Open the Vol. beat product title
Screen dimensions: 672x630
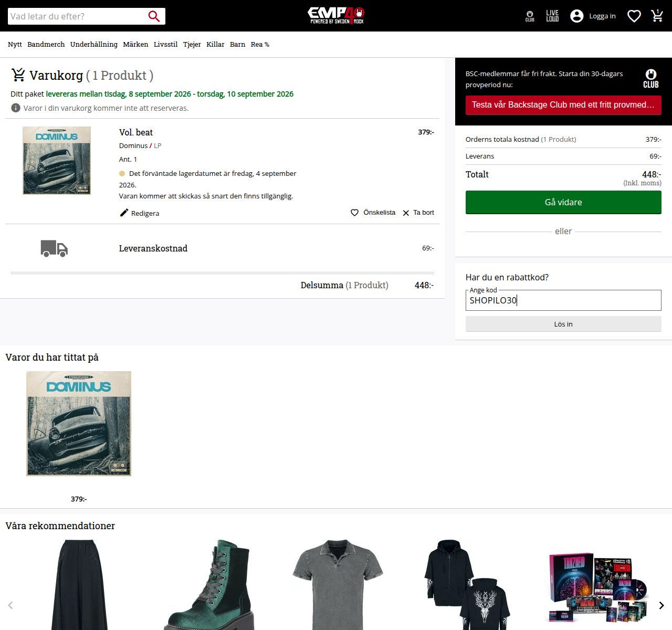tap(136, 132)
